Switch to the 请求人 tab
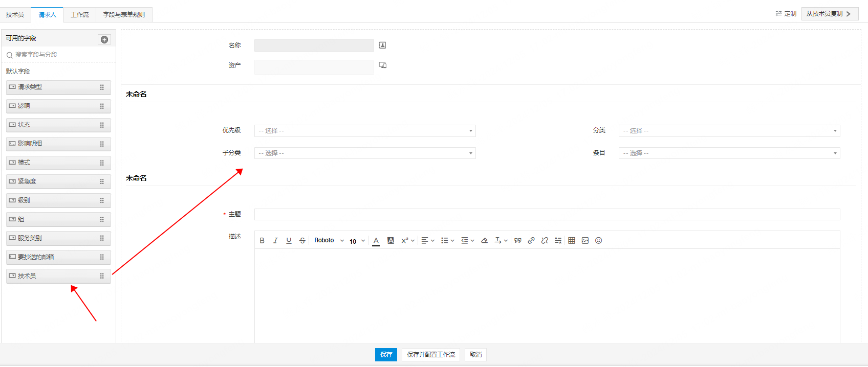The height and width of the screenshot is (367, 868). coord(47,15)
